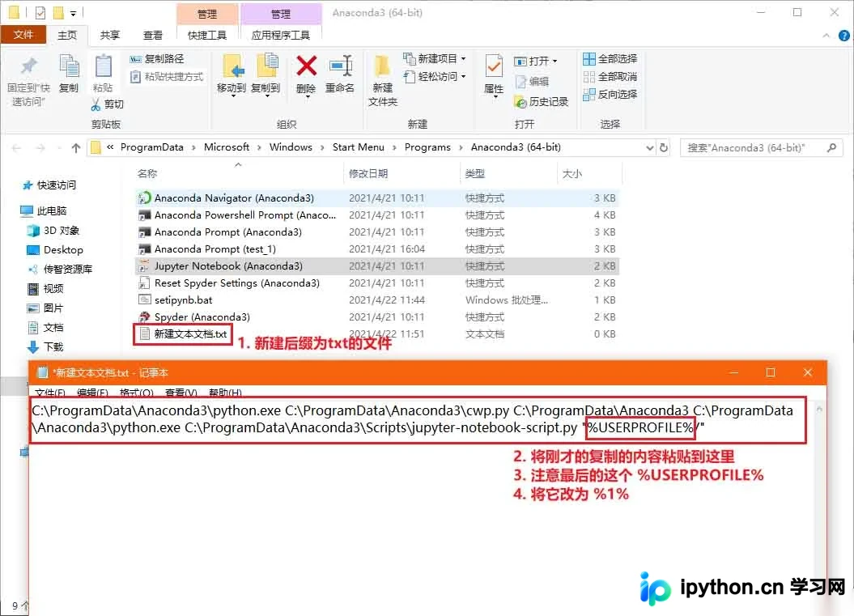Click the Paste clipboard icon
The image size is (854, 616).
tap(103, 67)
